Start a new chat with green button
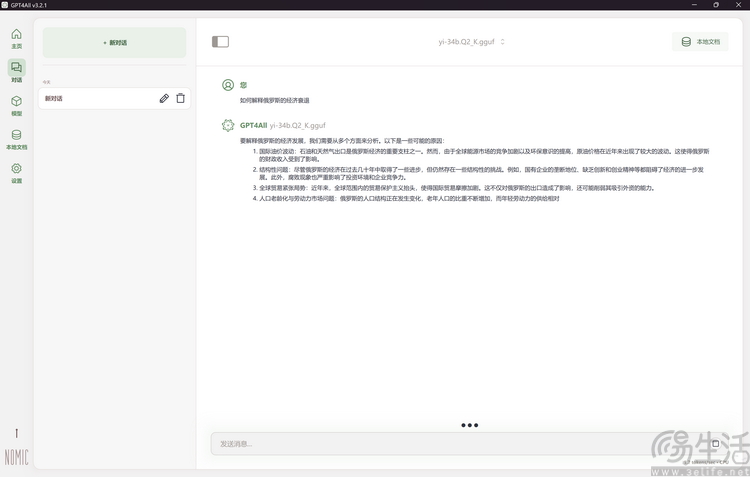The image size is (750, 477). 114,43
